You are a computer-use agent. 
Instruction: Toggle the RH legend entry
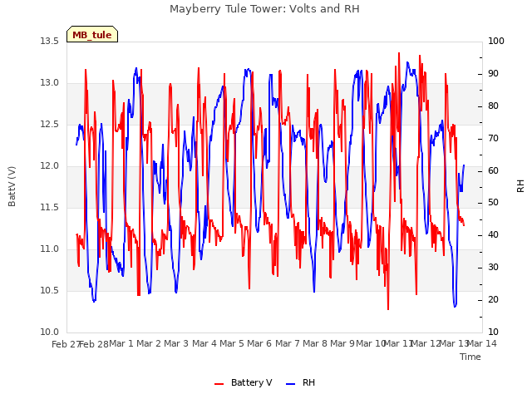coord(301,382)
